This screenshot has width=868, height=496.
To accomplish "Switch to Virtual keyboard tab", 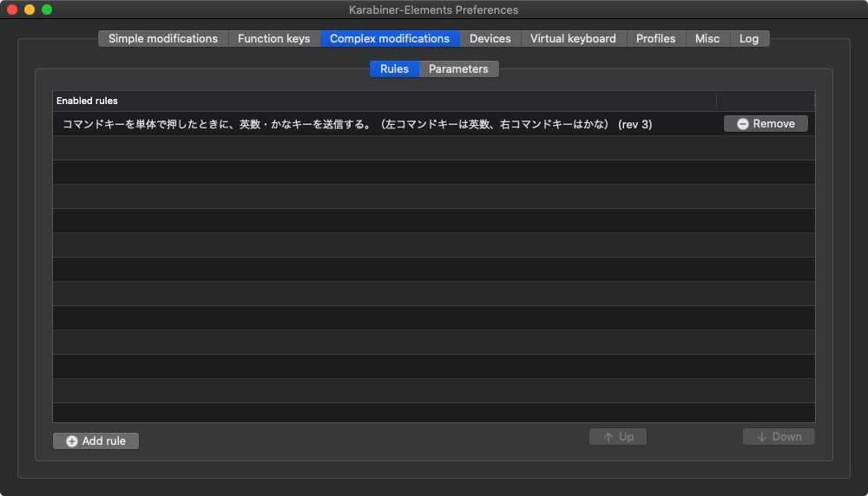I will click(574, 39).
